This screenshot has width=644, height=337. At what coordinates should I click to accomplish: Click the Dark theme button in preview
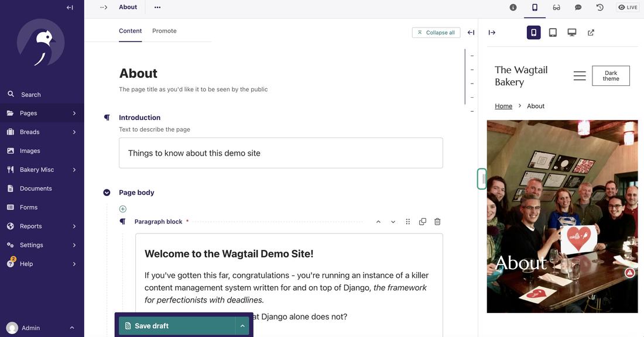pos(611,76)
